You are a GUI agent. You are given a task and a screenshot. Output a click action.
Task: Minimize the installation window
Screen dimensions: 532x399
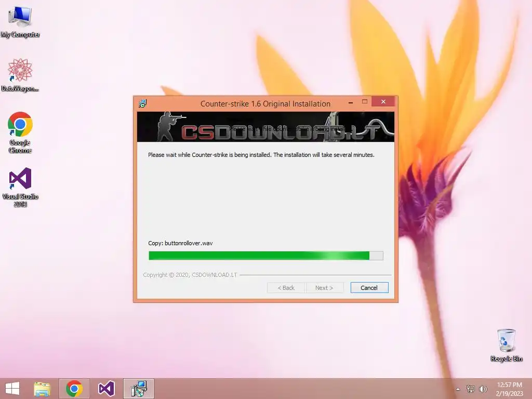click(351, 102)
